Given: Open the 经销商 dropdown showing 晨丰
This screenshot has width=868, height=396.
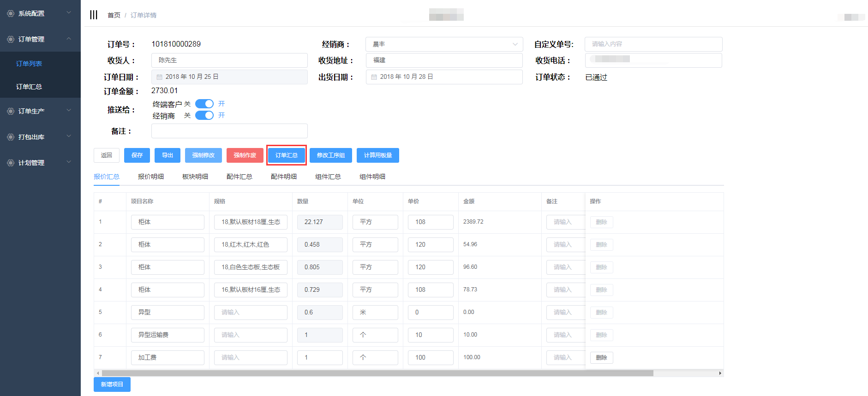Looking at the screenshot, I should tap(443, 44).
